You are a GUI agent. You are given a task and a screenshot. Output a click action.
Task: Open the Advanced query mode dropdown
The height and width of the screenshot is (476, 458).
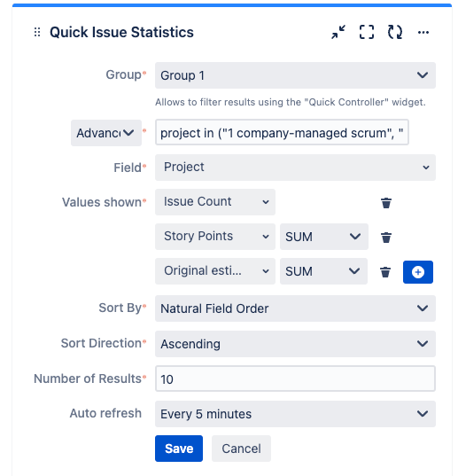point(106,133)
